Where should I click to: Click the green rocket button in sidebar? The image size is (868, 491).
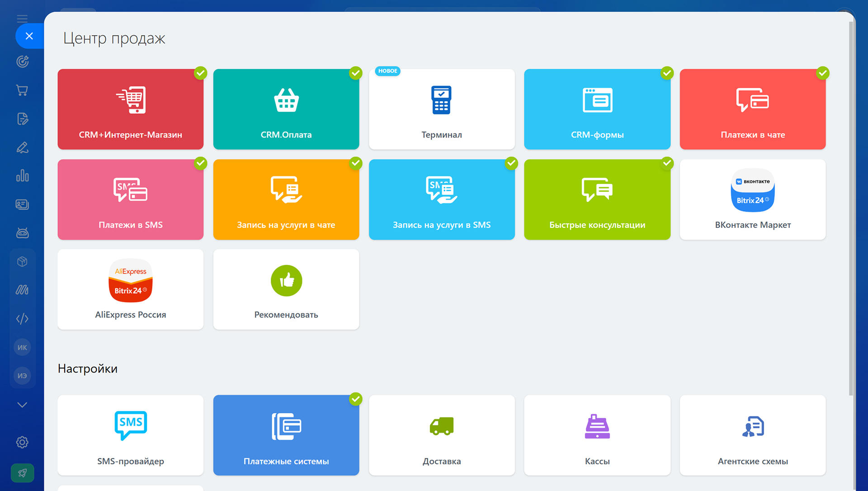click(22, 473)
